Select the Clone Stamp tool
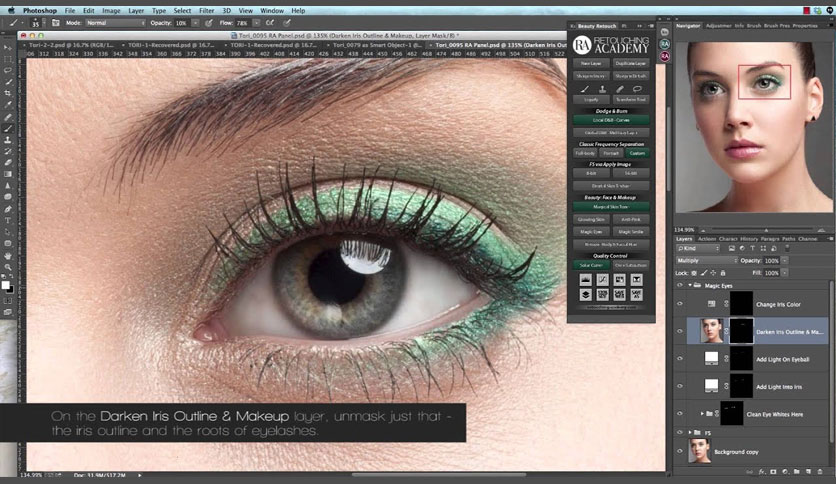The height and width of the screenshot is (484, 836). click(x=8, y=140)
